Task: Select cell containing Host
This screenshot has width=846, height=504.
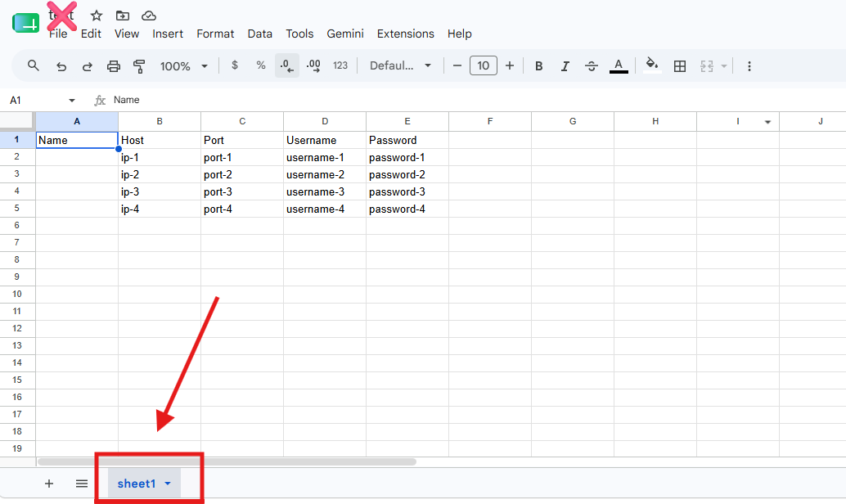Action: (160, 140)
